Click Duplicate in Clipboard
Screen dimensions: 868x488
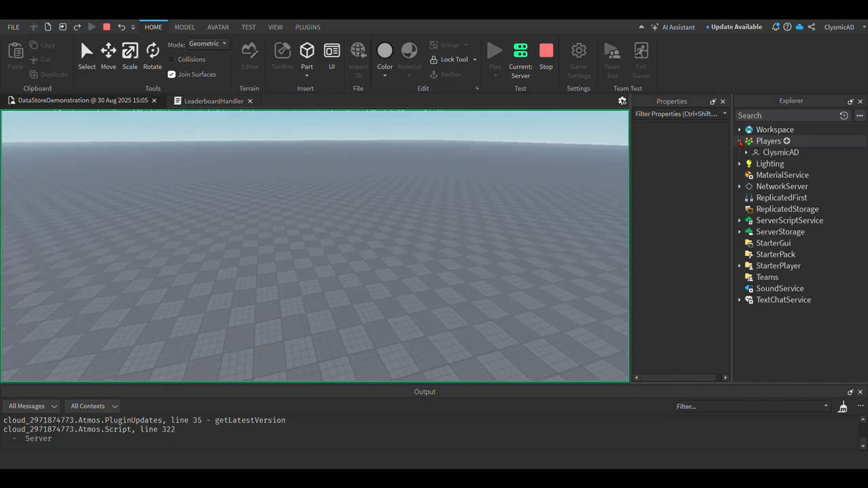(48, 74)
